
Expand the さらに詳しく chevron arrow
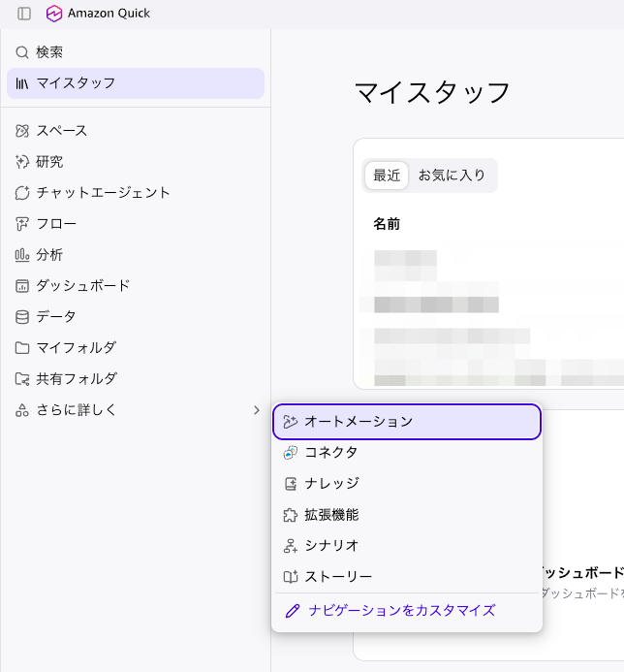click(x=256, y=410)
